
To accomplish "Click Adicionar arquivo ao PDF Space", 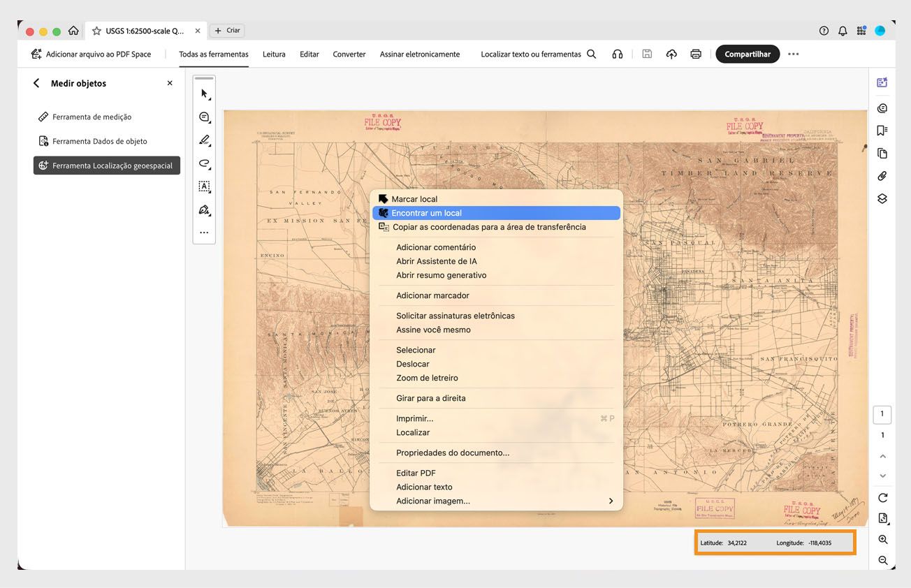I will click(91, 54).
